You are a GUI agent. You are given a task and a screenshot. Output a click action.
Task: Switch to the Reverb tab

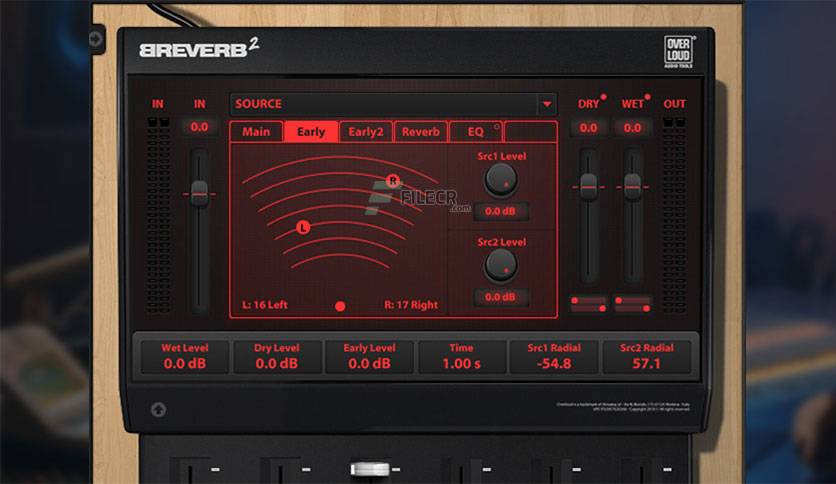pos(421,132)
